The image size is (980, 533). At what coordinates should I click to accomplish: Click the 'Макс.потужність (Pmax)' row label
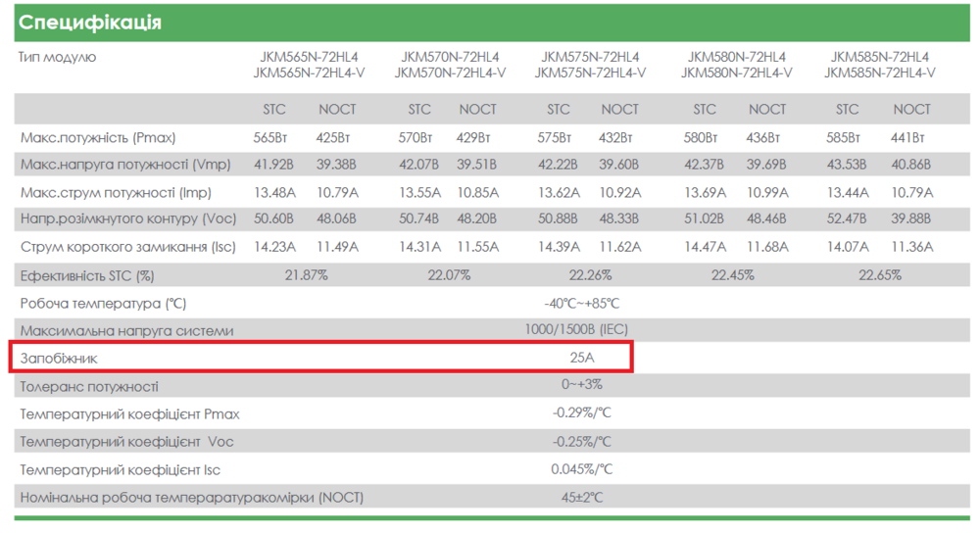(90, 138)
